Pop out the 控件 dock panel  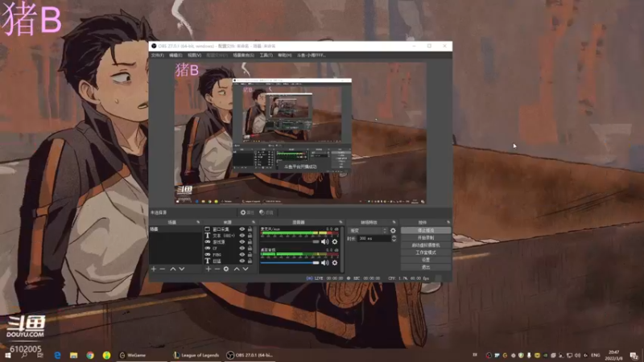tap(448, 222)
